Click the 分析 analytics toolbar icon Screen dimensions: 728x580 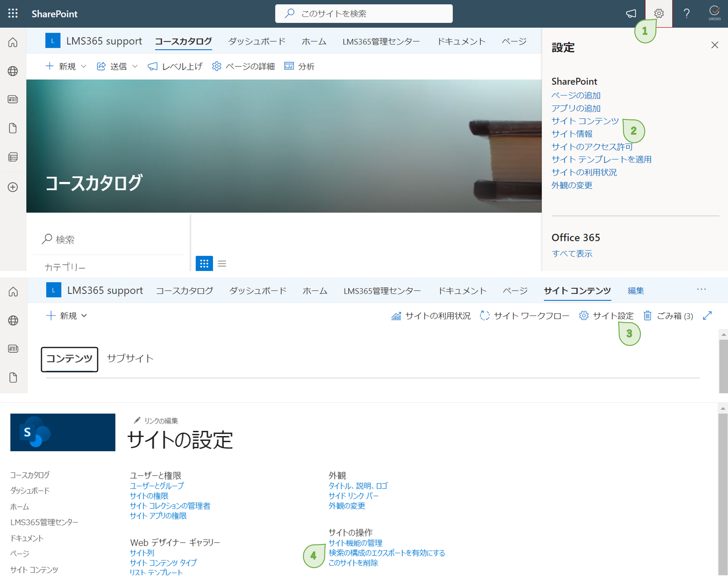289,66
